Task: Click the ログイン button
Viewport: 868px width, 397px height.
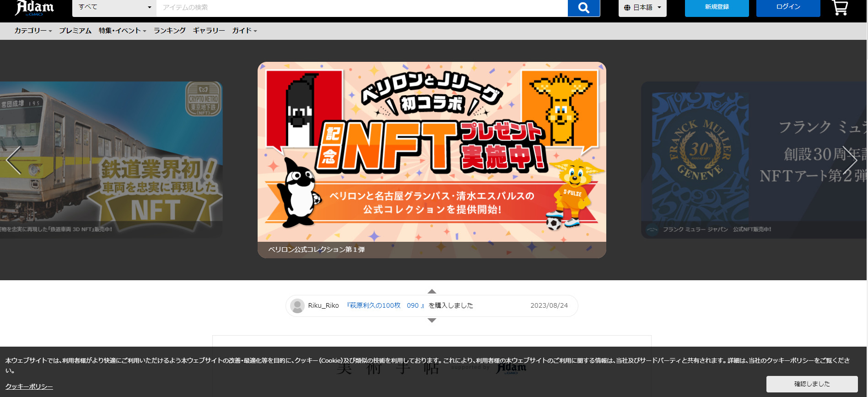Action: click(x=788, y=8)
